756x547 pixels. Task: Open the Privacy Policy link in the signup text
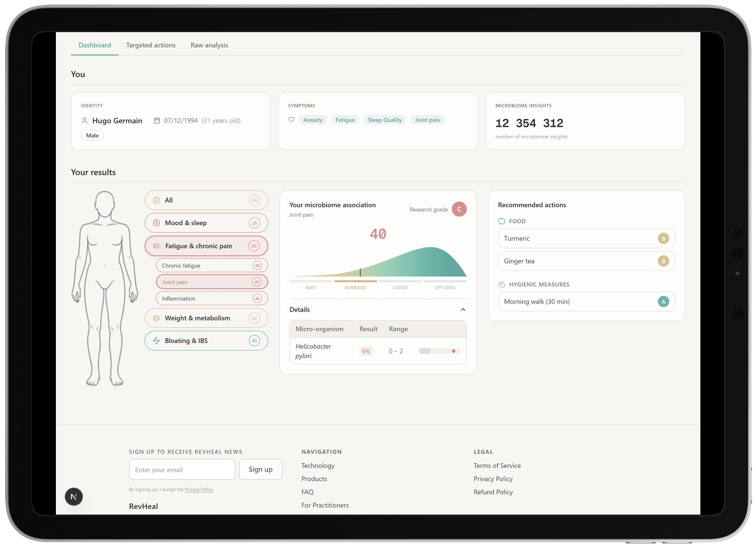click(199, 489)
